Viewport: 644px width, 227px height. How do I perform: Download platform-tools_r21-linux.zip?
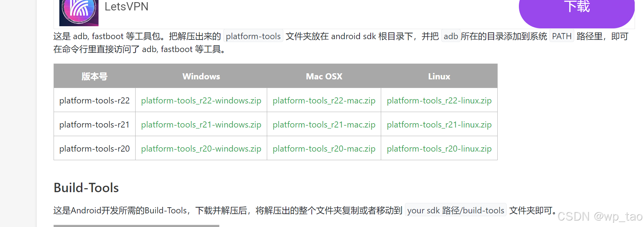point(439,125)
